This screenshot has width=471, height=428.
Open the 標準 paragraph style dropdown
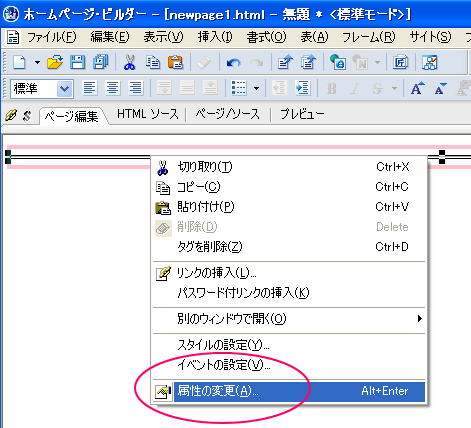[x=42, y=89]
